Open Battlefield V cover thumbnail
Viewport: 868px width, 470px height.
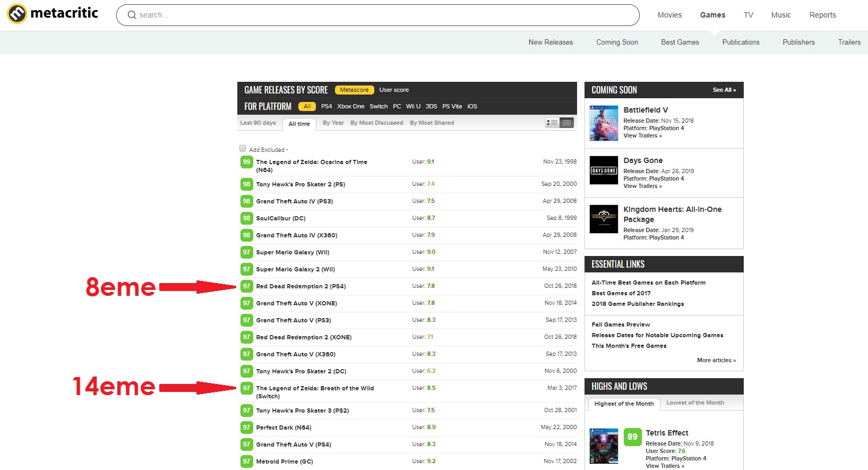604,123
